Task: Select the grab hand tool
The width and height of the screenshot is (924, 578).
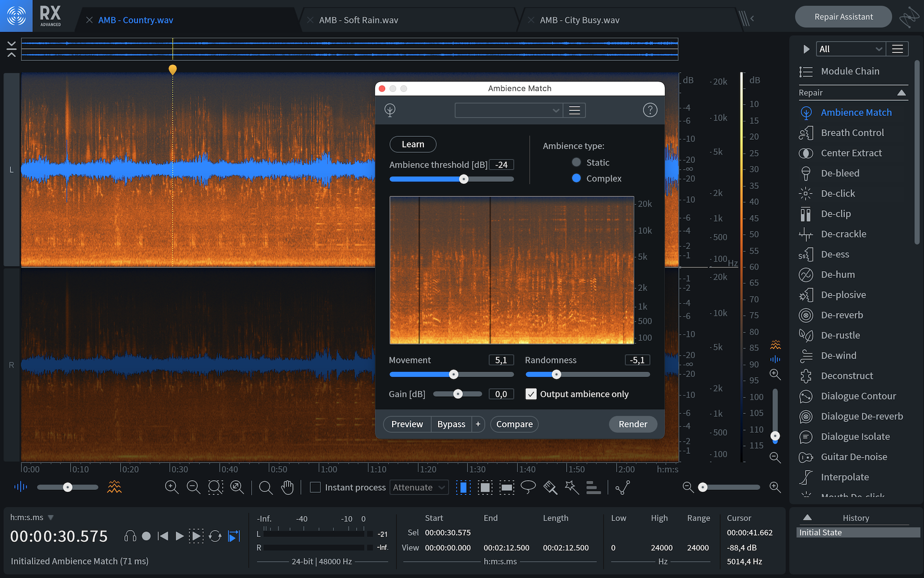Action: 287,487
